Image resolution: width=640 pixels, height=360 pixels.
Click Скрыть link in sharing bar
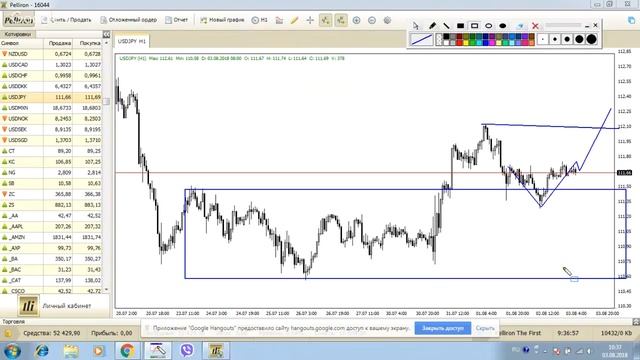(485, 328)
